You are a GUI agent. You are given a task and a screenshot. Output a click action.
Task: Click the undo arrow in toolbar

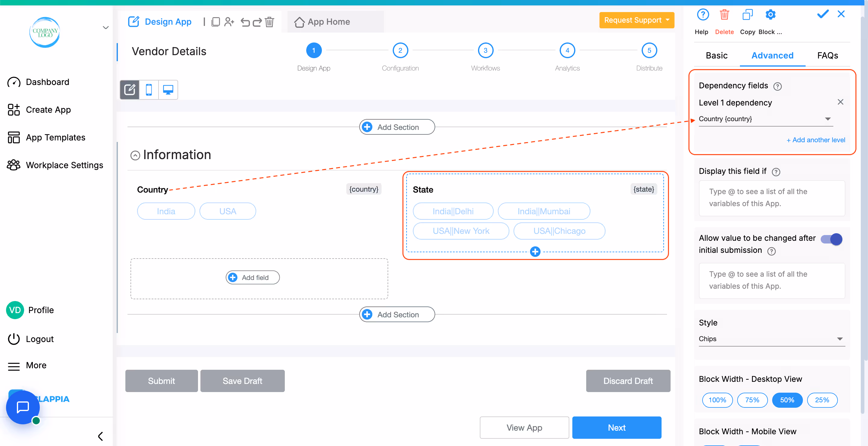(x=245, y=22)
